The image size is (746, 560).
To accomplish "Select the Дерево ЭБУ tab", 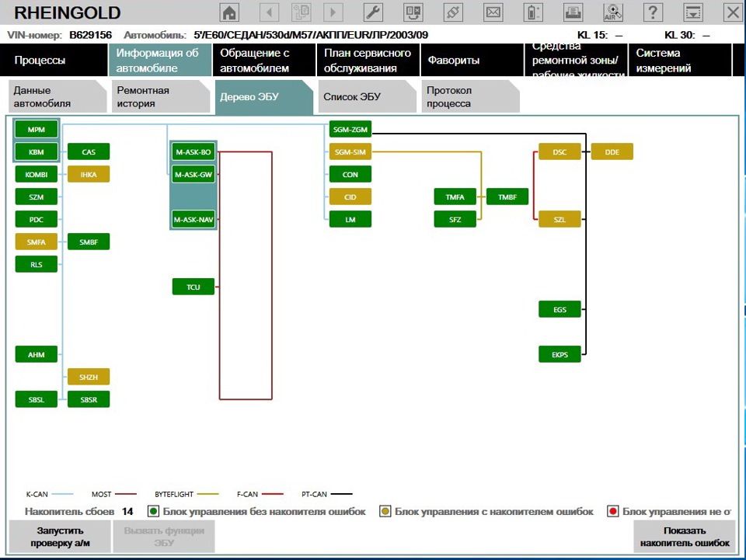I will [264, 96].
